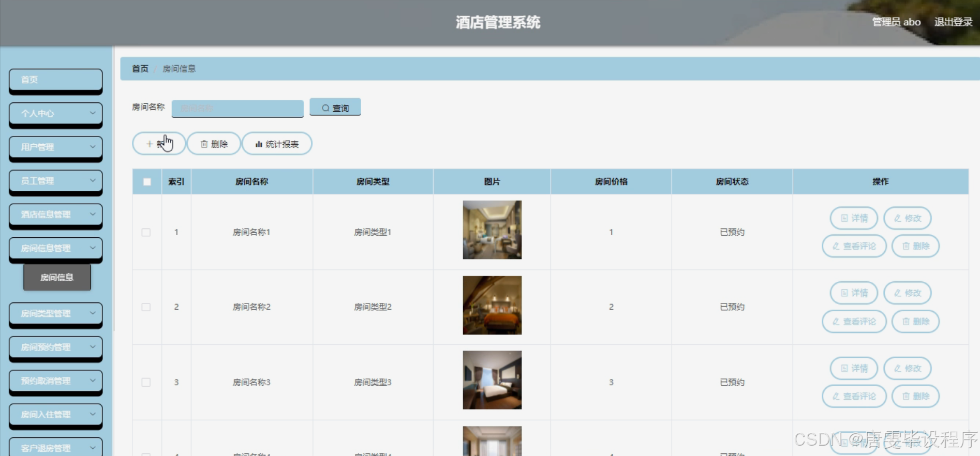Click the bar chart icon of 统计报表

259,144
